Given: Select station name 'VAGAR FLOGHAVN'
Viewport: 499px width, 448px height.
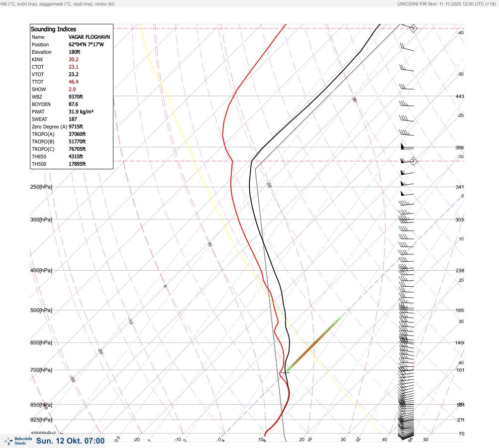Looking at the screenshot, I should click(89, 37).
